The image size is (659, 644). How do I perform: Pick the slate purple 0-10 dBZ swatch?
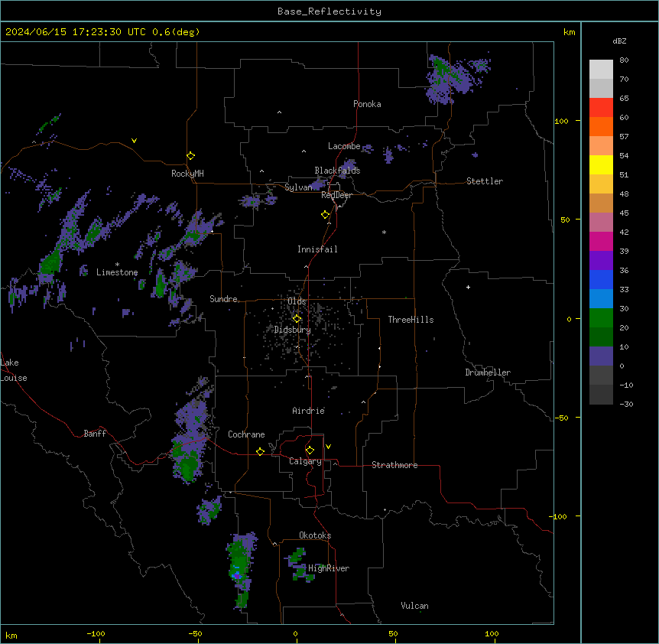click(601, 356)
